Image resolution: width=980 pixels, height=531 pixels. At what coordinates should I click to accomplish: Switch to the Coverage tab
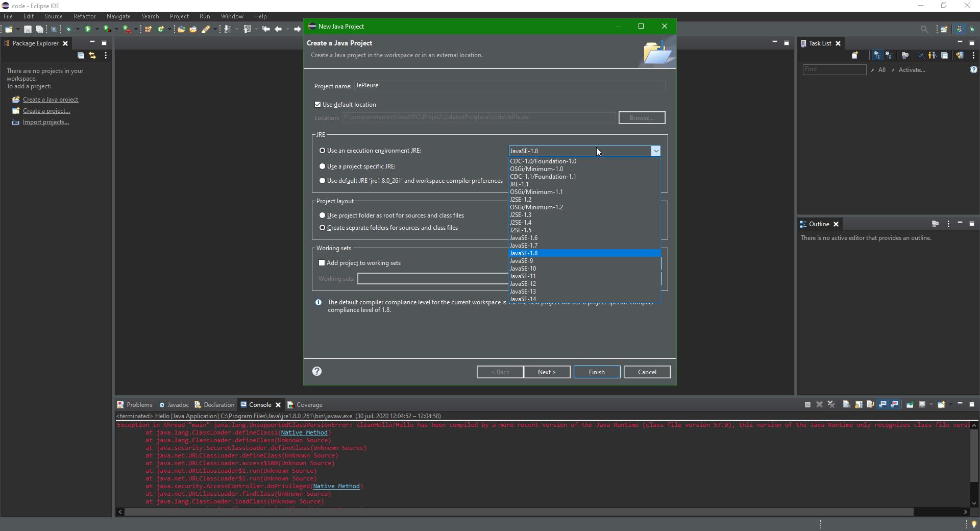pos(310,404)
